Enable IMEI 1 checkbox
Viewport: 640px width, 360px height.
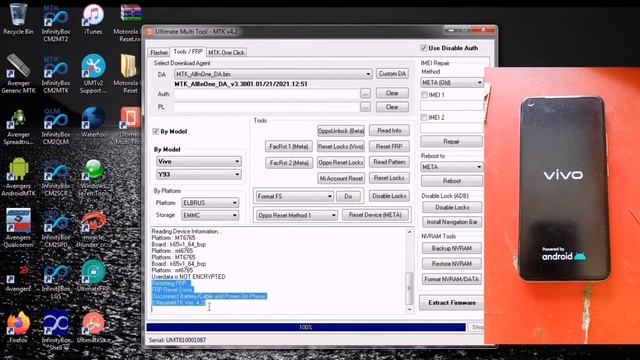pyautogui.click(x=424, y=95)
